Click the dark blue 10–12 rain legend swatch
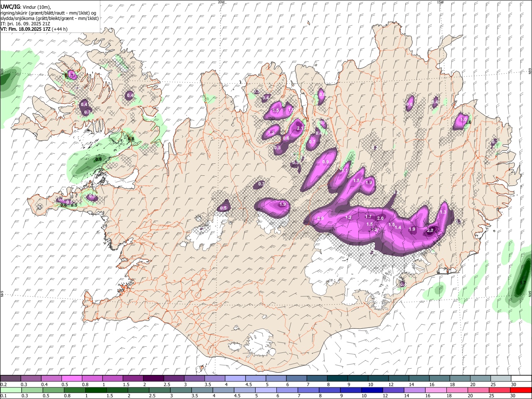This screenshot has height=399, width=532. point(372,390)
